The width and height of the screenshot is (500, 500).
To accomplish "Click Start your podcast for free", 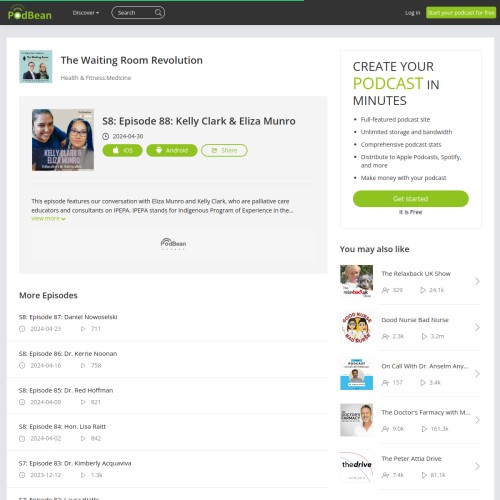I will pos(461,13).
